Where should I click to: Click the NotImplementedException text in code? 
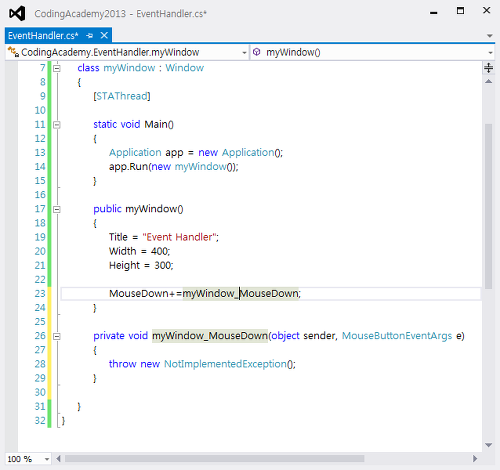pyautogui.click(x=225, y=364)
